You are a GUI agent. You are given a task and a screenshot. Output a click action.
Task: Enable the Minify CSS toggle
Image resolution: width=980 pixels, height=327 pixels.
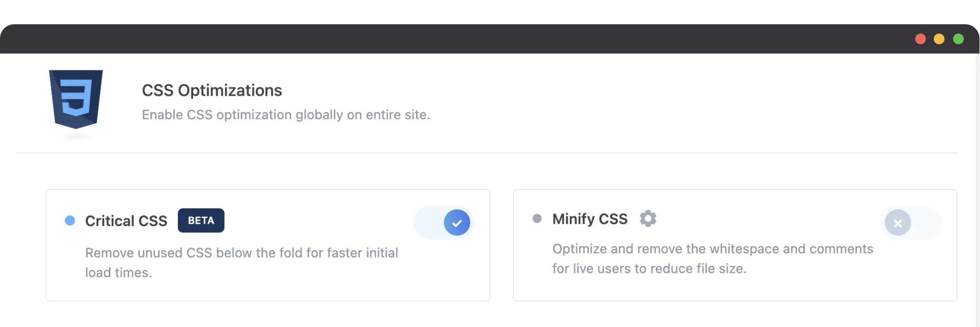coord(911,222)
